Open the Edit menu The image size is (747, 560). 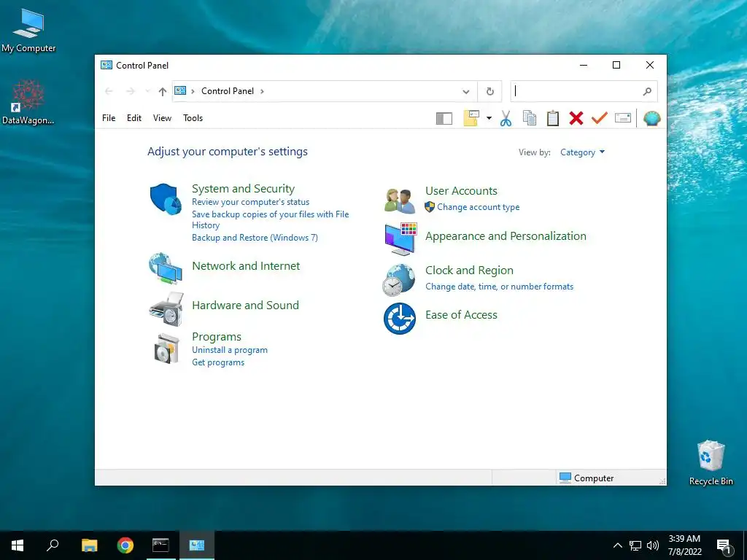pos(134,118)
